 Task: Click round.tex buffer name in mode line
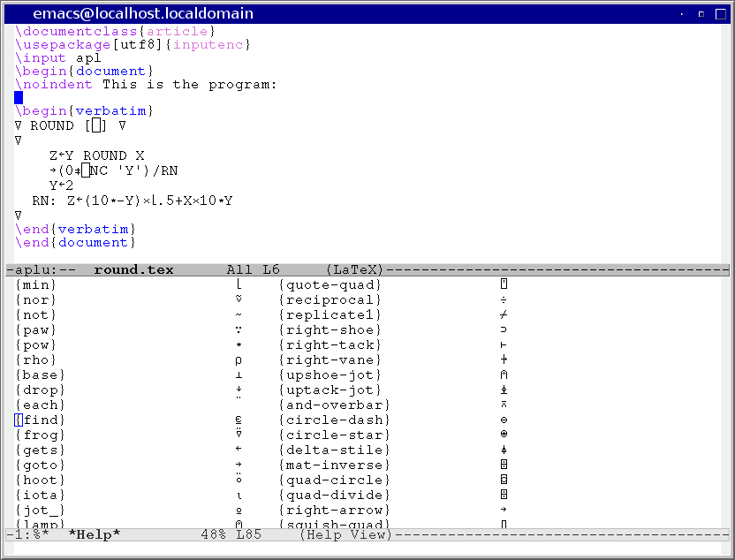click(x=133, y=269)
